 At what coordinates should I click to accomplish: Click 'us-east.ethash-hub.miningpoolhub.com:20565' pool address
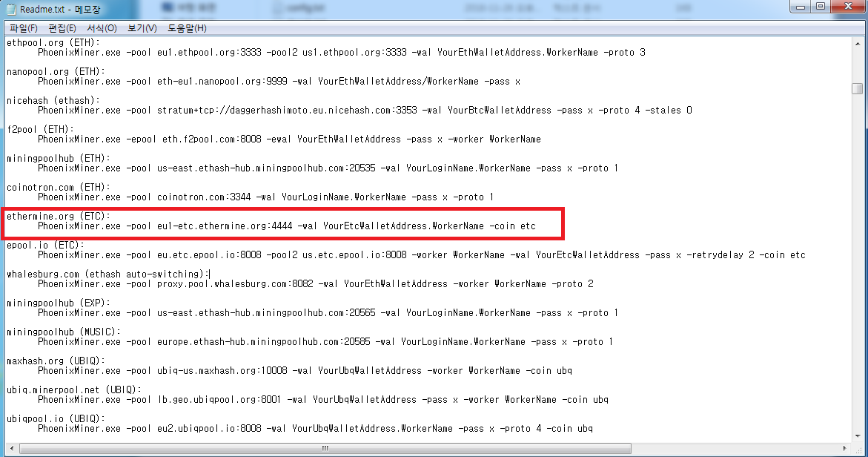coord(266,313)
